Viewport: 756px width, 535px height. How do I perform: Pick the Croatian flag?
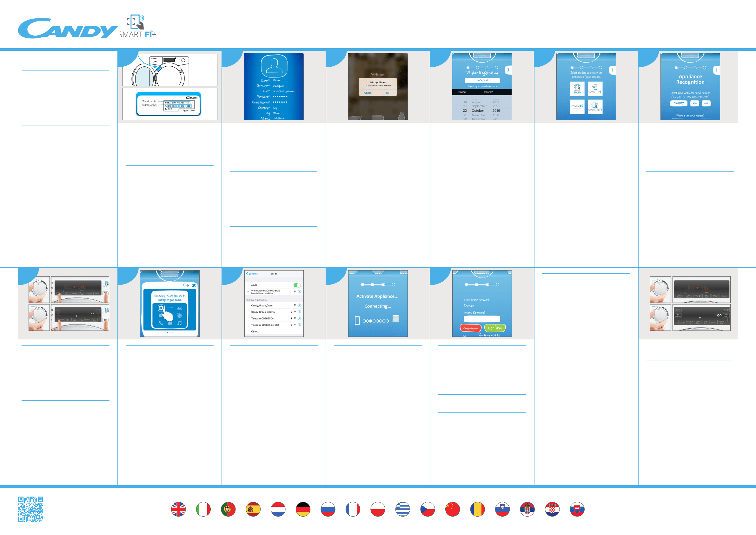[552, 509]
